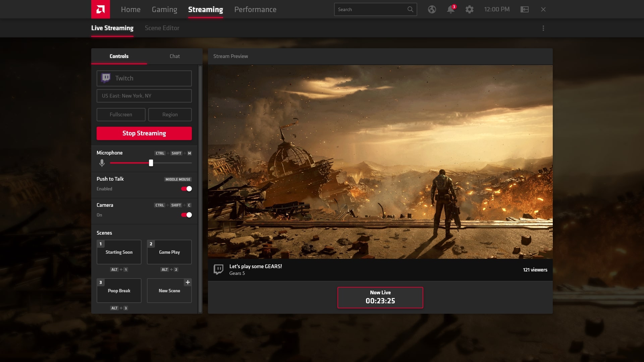This screenshot has height=362, width=644.
Task: Click the settings gear icon
Action: 469,9
